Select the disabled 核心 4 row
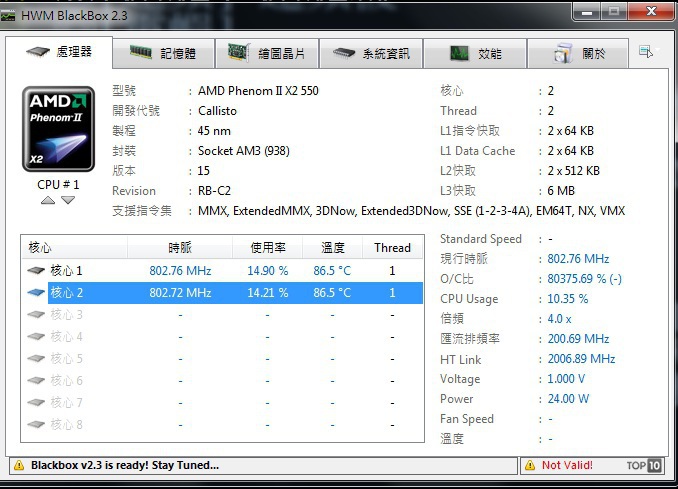 tap(222, 336)
